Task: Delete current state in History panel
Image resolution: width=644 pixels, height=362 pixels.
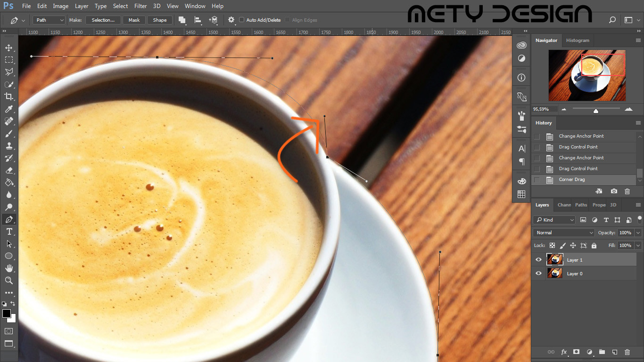Action: pyautogui.click(x=627, y=191)
